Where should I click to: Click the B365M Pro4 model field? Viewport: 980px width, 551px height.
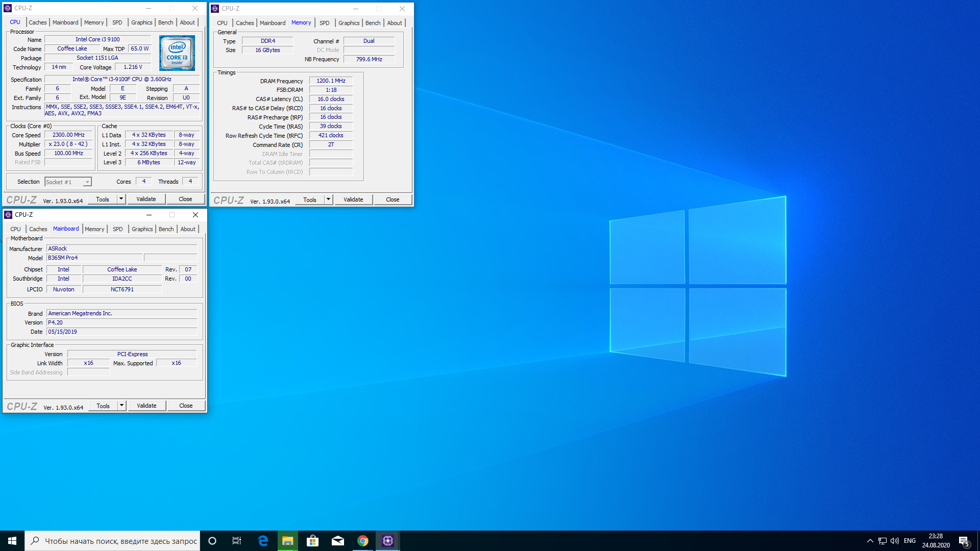(94, 258)
